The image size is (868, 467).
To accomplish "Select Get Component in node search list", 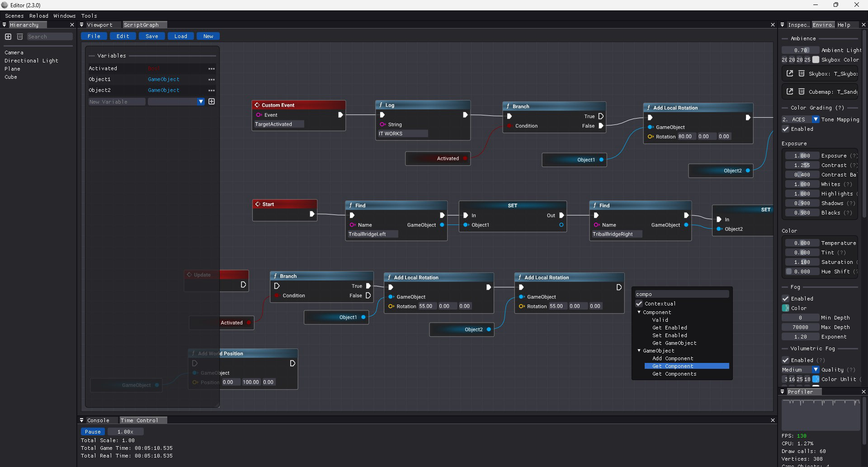I will [687, 366].
